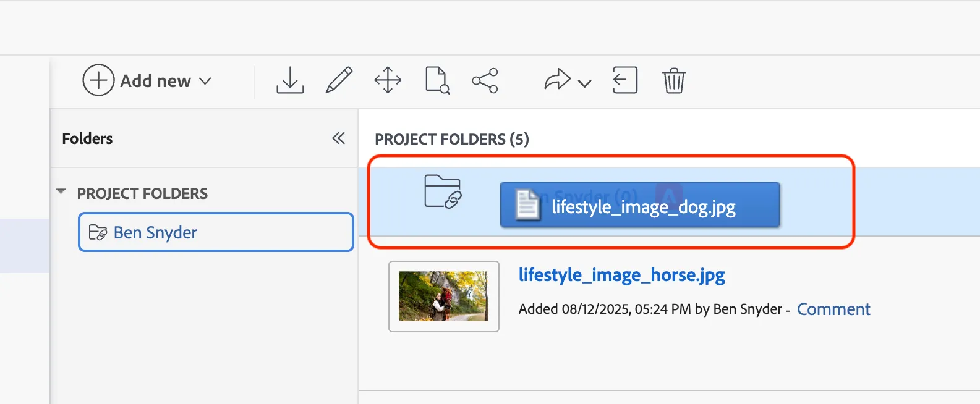This screenshot has height=404, width=980.
Task: Collapse the Folders panel with double chevron
Action: click(x=338, y=138)
